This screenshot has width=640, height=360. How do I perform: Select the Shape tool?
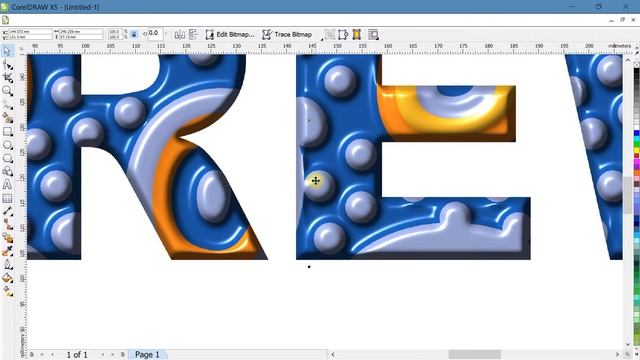[7, 64]
